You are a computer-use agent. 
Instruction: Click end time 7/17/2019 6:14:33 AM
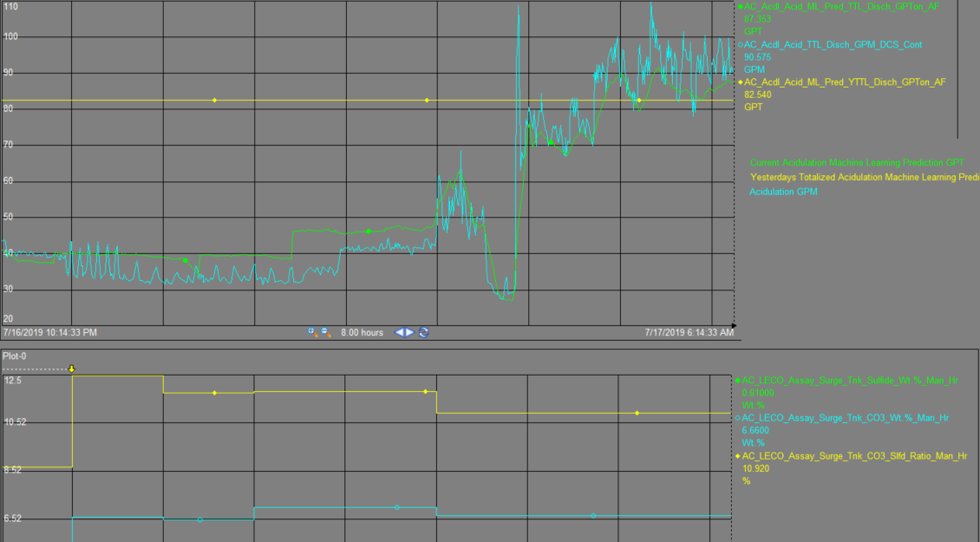click(x=689, y=333)
